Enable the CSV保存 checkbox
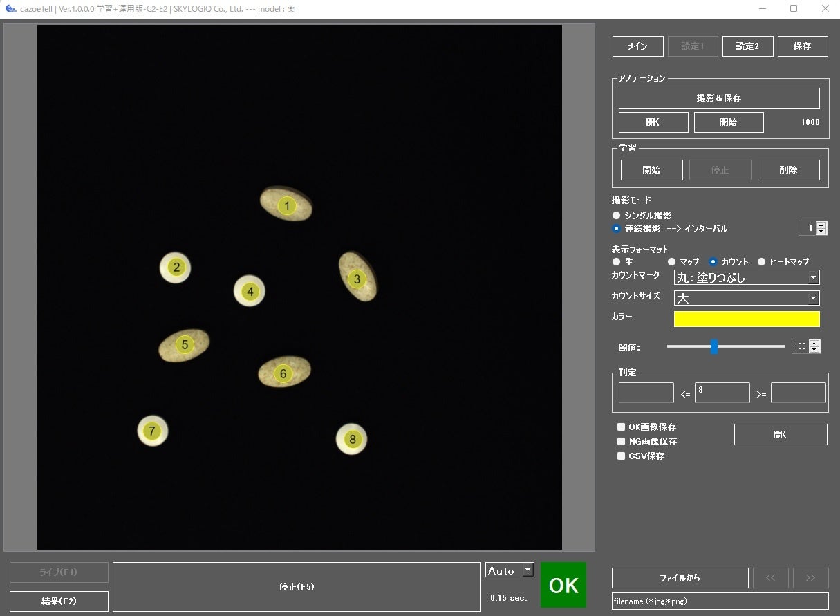Viewport: 840px width, 616px height. click(x=622, y=456)
